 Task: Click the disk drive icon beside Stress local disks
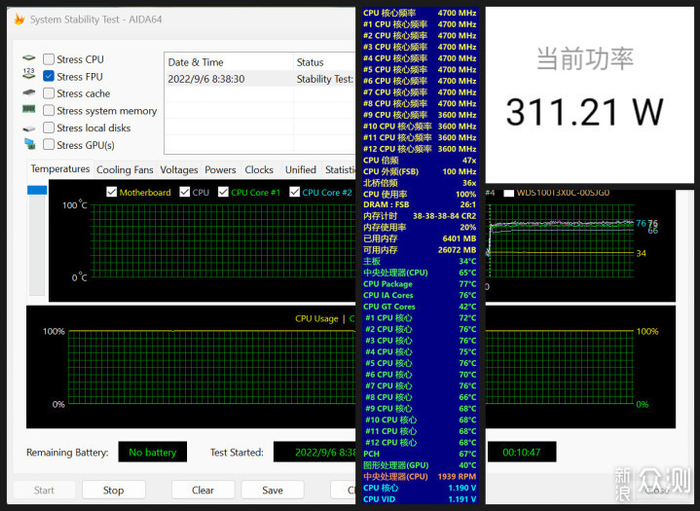(x=29, y=129)
